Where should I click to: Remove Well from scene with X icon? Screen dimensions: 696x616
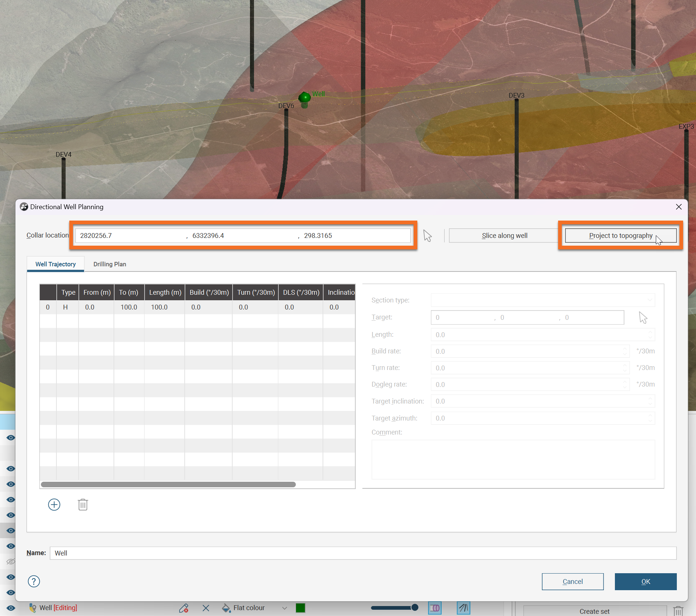206,608
